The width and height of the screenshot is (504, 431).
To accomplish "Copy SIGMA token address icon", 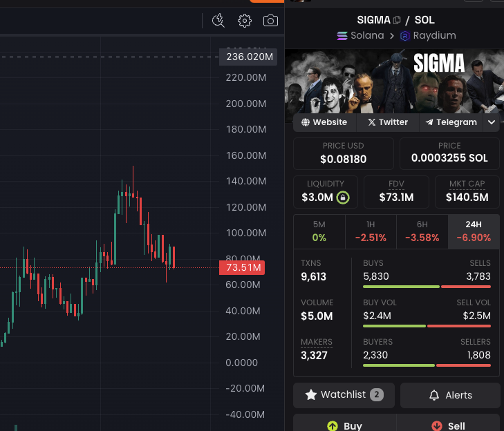I will coord(397,20).
